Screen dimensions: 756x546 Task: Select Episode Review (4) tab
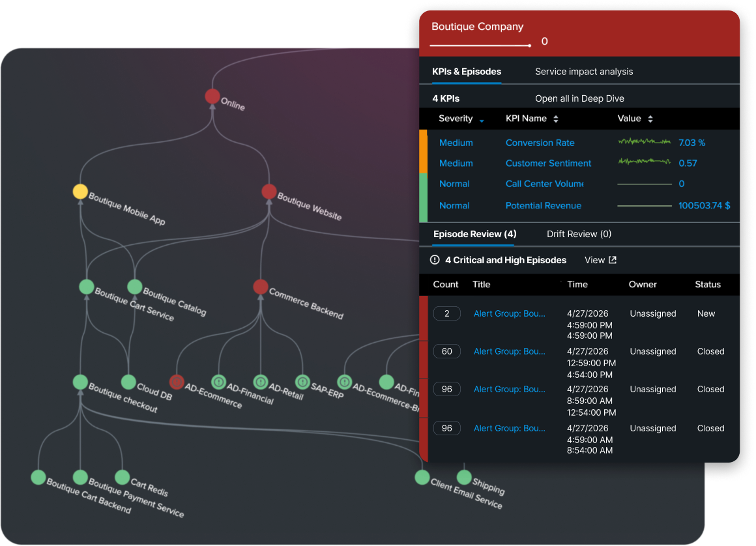tap(474, 234)
